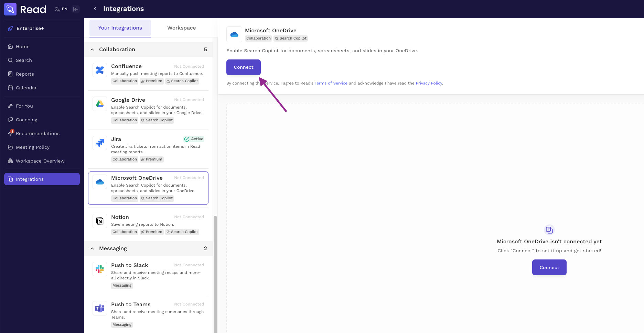Switch to the Workspace tab

click(x=182, y=28)
